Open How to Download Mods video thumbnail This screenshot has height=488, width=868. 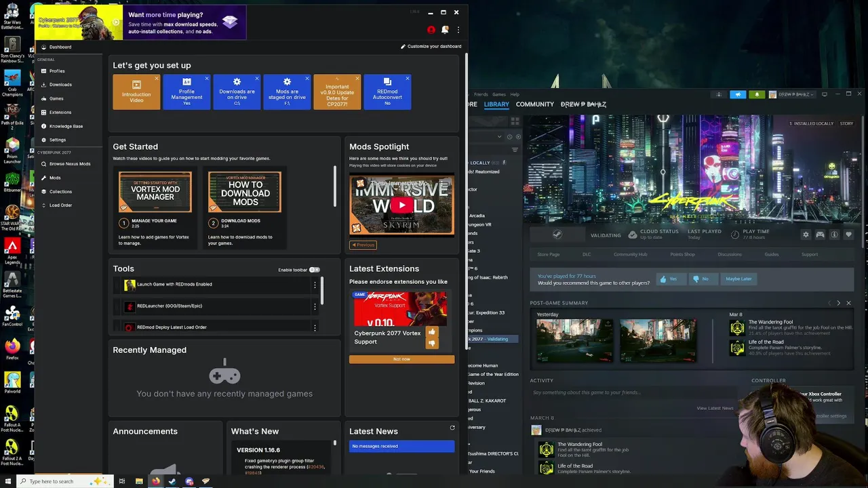point(245,192)
